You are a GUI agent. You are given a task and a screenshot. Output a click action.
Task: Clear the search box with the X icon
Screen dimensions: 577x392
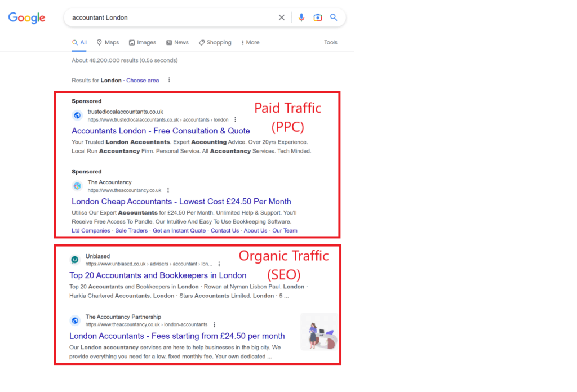(282, 17)
